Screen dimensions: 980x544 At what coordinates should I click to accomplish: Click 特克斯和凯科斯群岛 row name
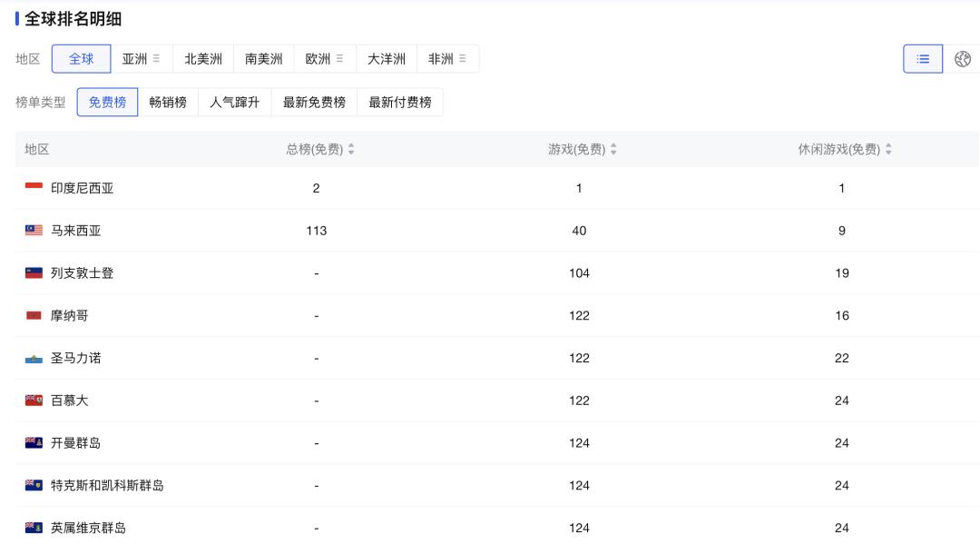pyautogui.click(x=107, y=486)
